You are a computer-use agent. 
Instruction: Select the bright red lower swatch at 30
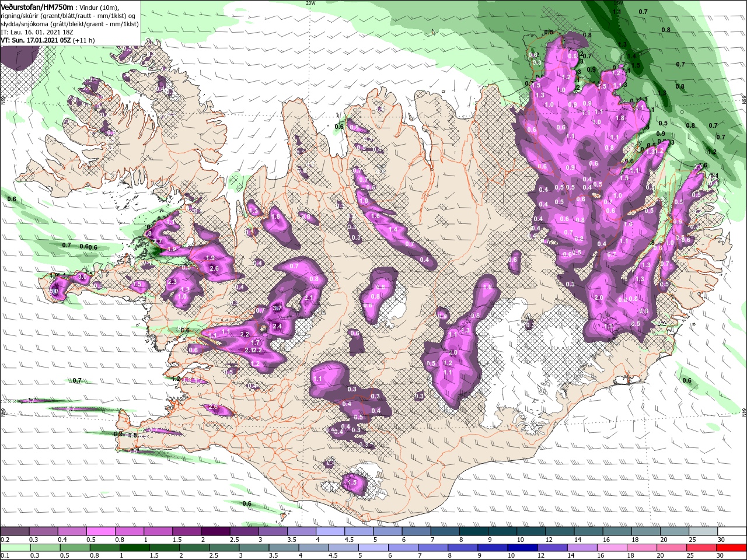tap(732, 547)
